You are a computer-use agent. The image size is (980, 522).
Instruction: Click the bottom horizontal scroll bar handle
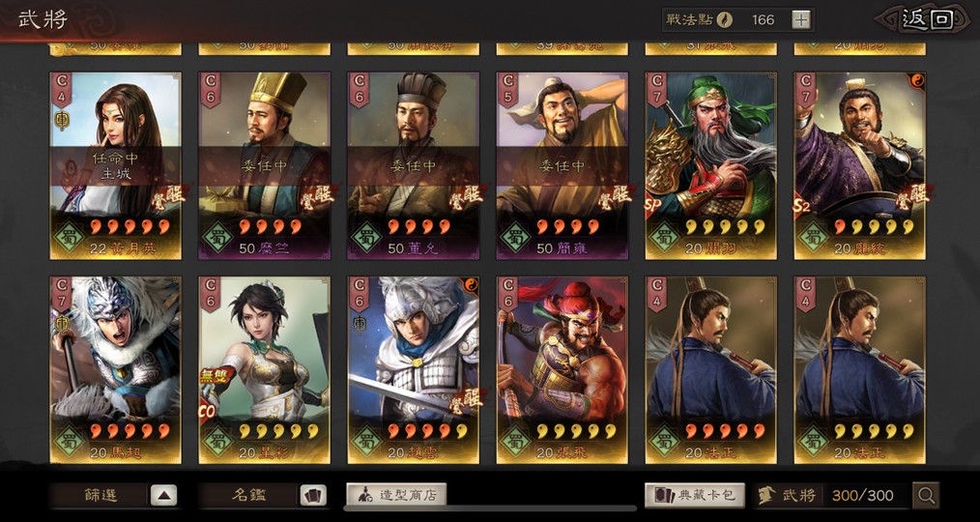pos(489,508)
